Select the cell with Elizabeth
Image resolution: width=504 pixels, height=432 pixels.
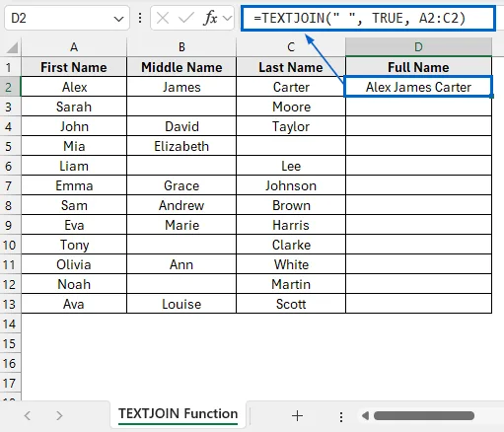point(181,146)
